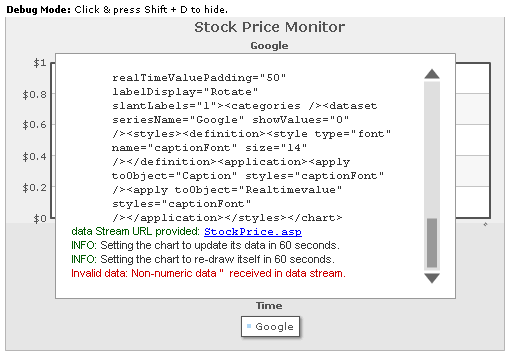Click the debug log scrollbar thumb
Image resolution: width=518 pixels, height=362 pixels.
(432, 243)
